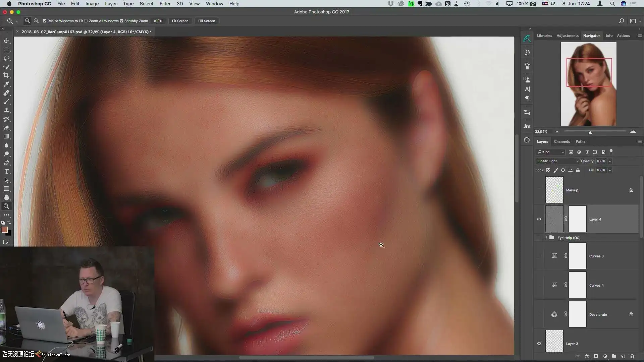Select the Healing Brush tool
The image size is (644, 362).
(6, 93)
